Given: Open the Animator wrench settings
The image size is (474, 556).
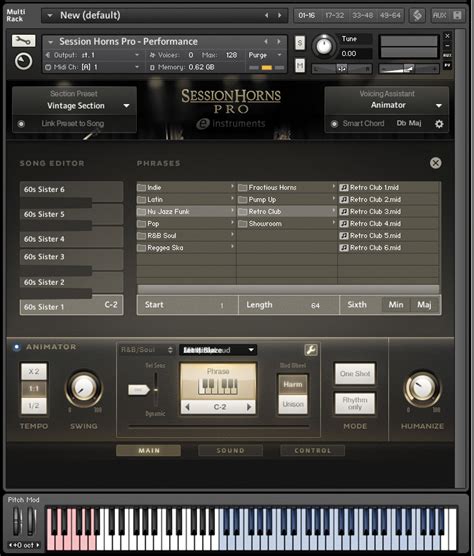Looking at the screenshot, I should 311,350.
